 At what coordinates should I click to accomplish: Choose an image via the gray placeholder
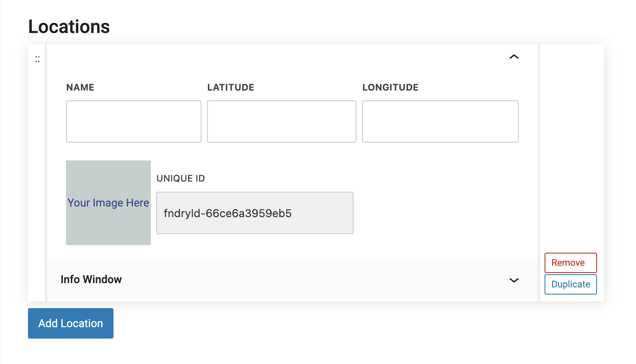pyautogui.click(x=108, y=178)
